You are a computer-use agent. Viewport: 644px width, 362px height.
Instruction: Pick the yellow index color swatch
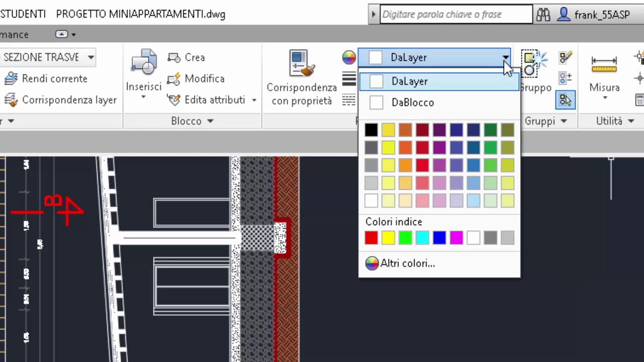388,238
